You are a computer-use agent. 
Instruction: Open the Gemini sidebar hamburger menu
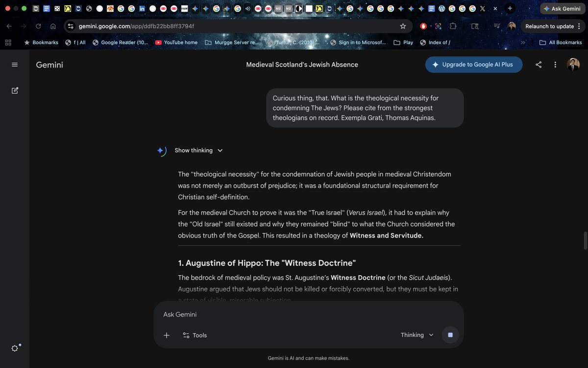tap(15, 65)
